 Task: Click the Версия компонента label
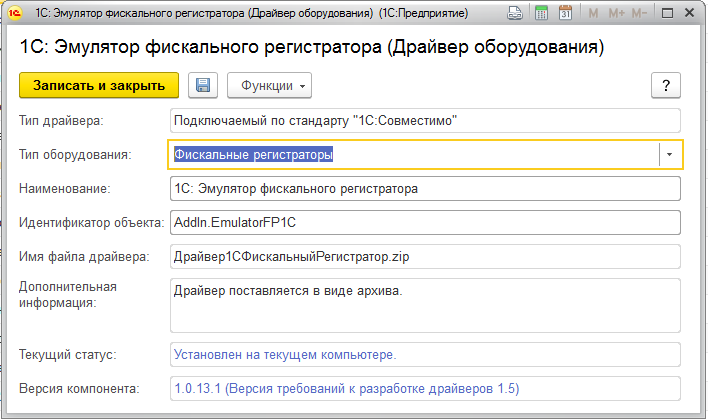[x=79, y=389]
